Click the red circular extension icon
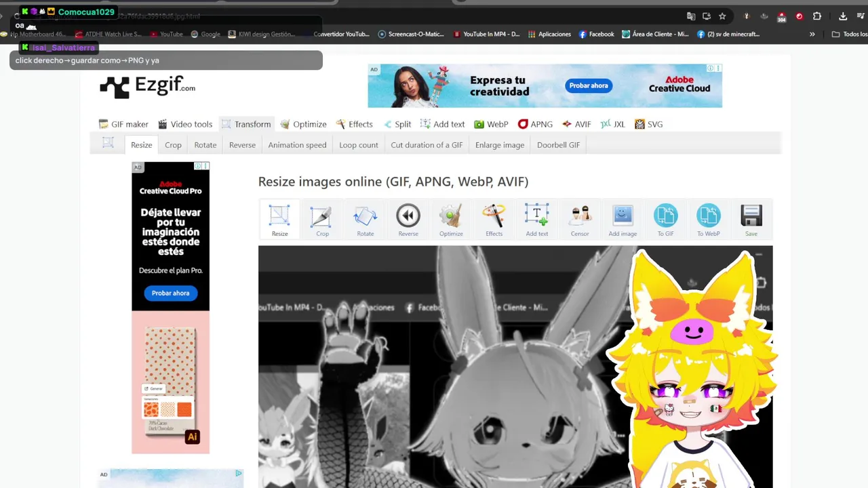This screenshot has width=868, height=488. 800,16
